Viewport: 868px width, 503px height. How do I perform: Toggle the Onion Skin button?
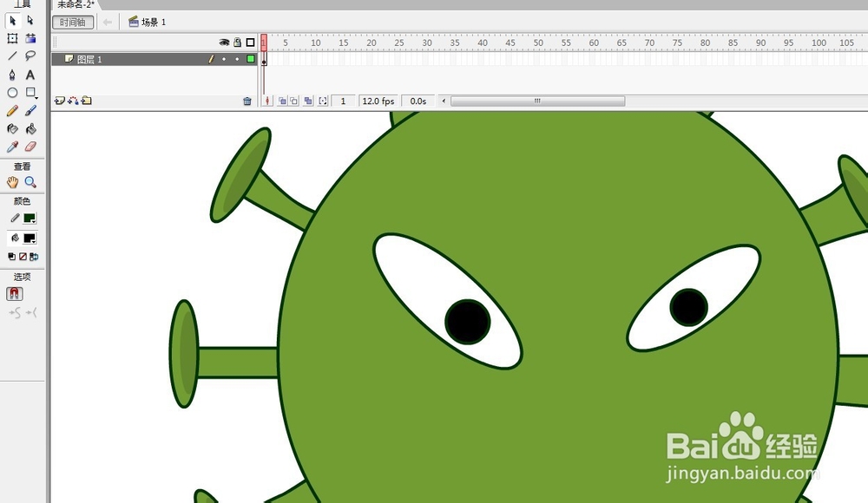[x=282, y=101]
